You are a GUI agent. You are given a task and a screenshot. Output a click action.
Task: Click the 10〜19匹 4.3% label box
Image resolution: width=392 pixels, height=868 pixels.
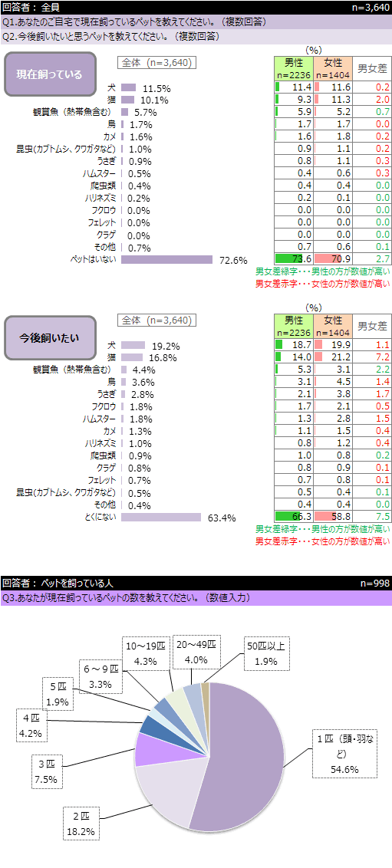(x=145, y=653)
